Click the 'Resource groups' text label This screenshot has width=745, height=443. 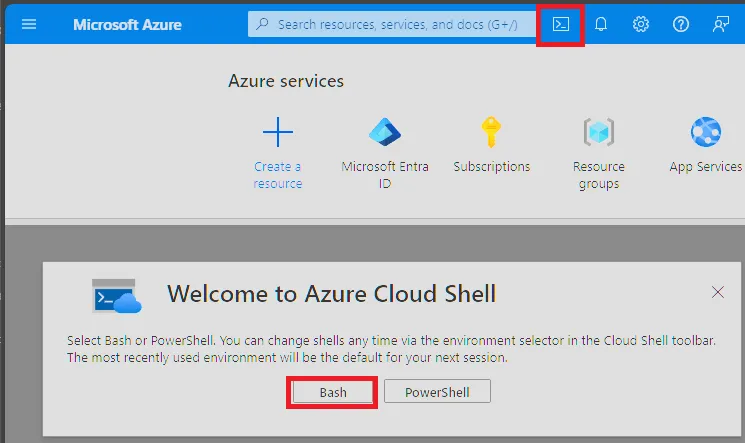click(598, 175)
